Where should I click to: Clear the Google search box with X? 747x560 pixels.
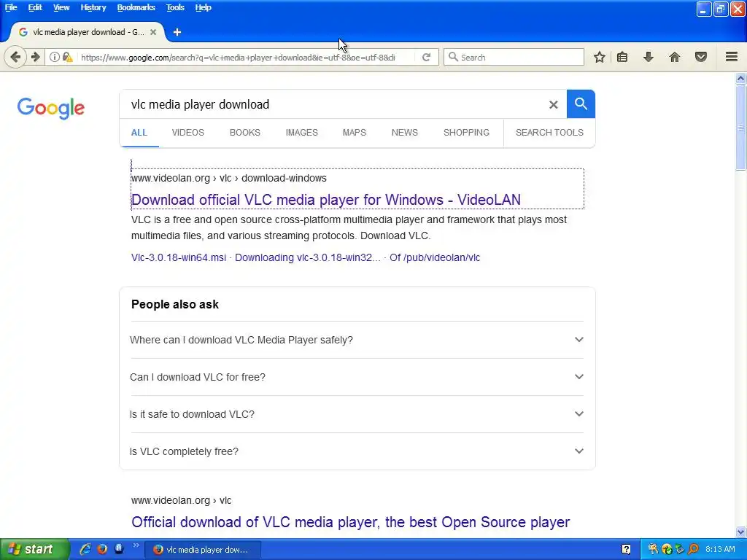click(x=553, y=105)
